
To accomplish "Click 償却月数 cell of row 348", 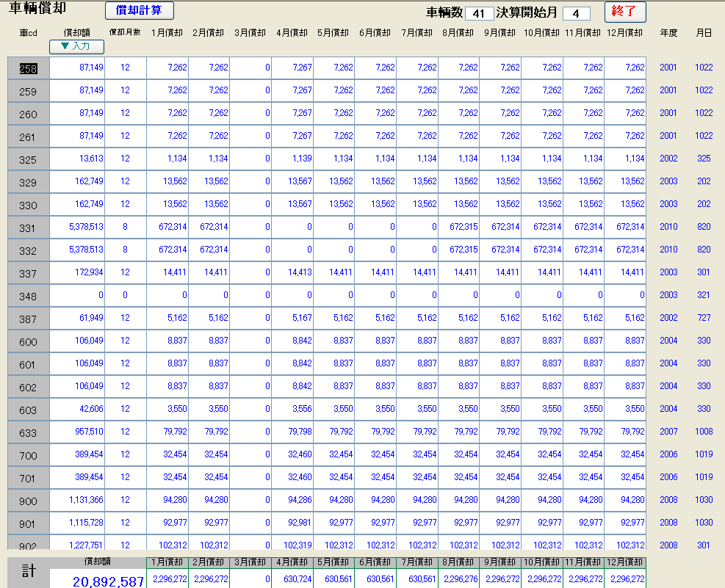I will coord(125,295).
